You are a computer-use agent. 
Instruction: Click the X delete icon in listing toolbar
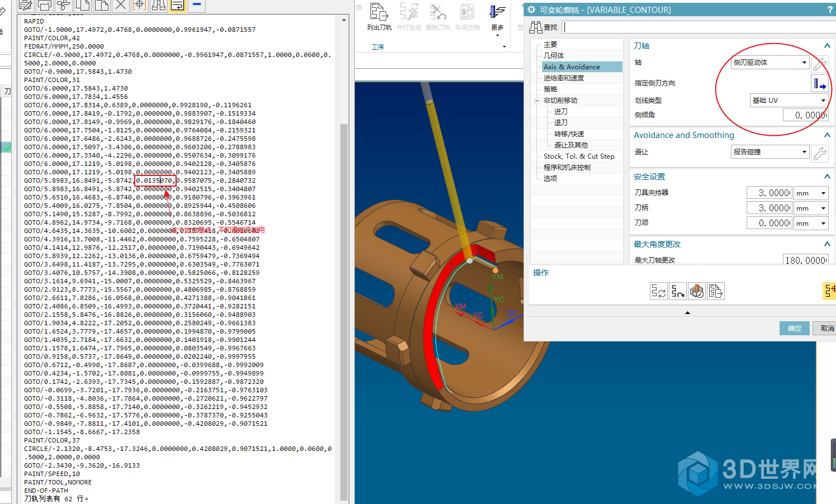coord(121,6)
